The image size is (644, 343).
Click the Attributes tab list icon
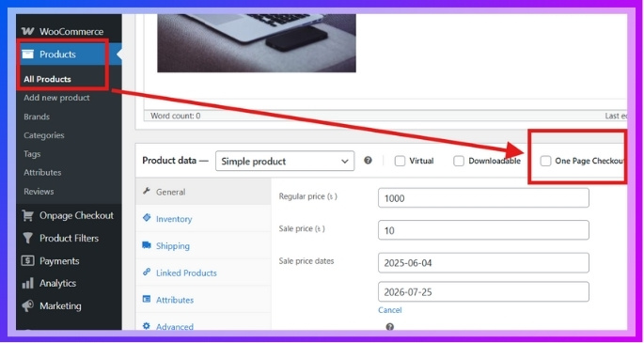tap(147, 299)
